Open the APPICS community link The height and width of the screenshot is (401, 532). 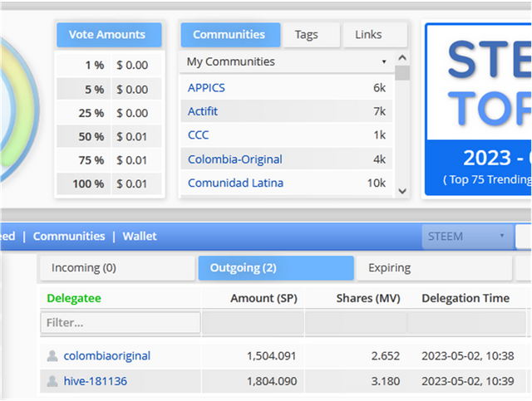click(x=206, y=88)
